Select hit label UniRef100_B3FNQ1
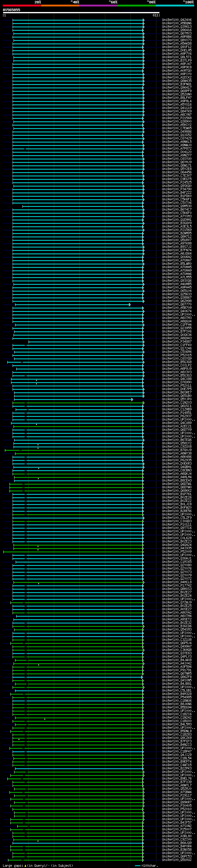 177,84
